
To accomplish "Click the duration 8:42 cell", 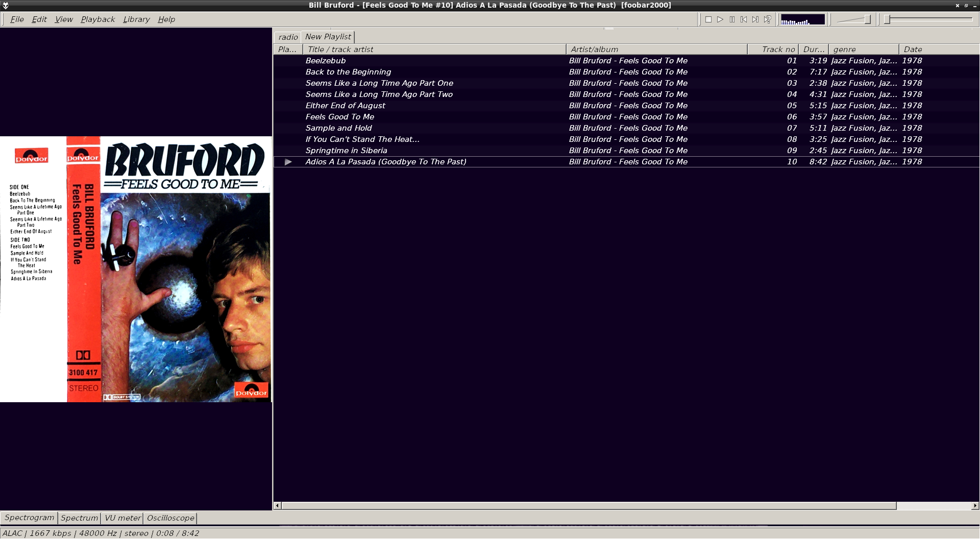I will [818, 162].
